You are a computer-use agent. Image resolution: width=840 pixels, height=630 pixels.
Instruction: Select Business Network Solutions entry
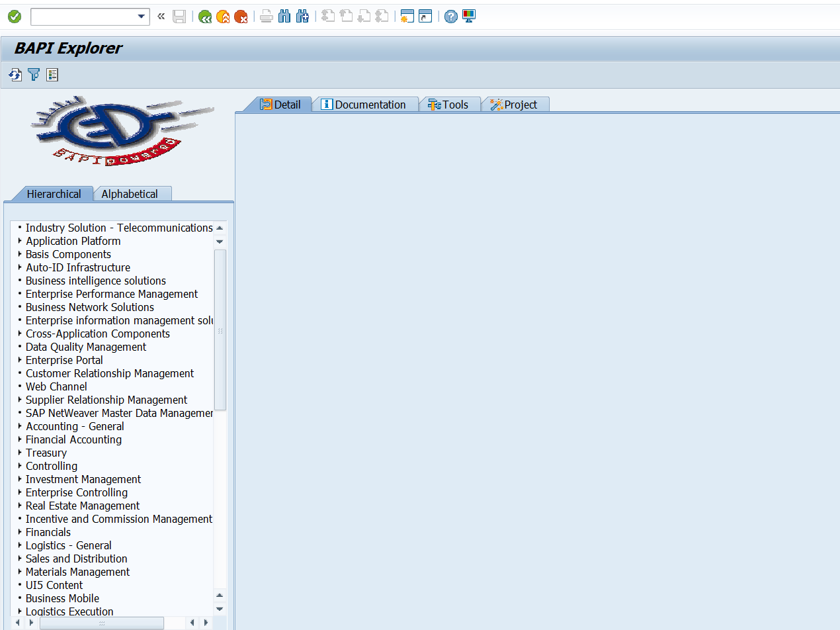[90, 307]
